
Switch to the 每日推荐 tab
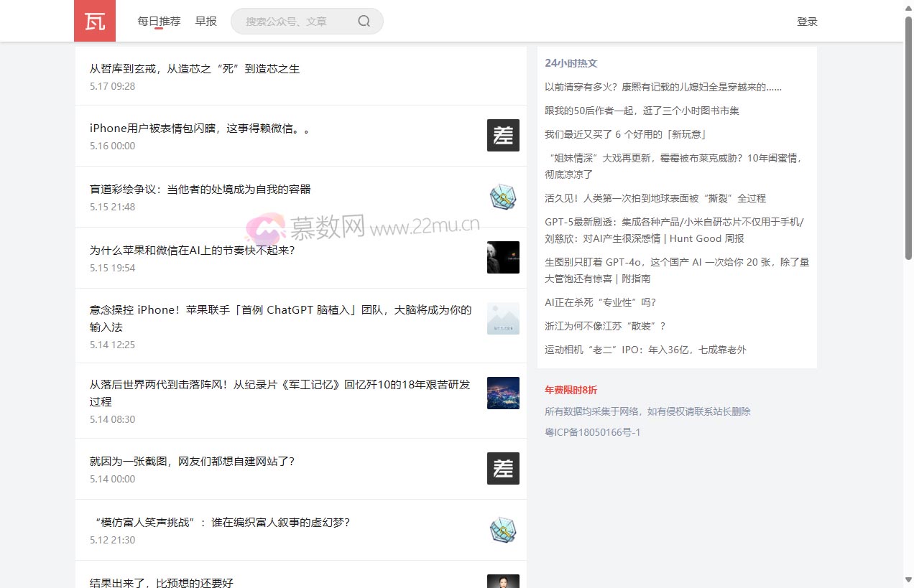coord(158,21)
